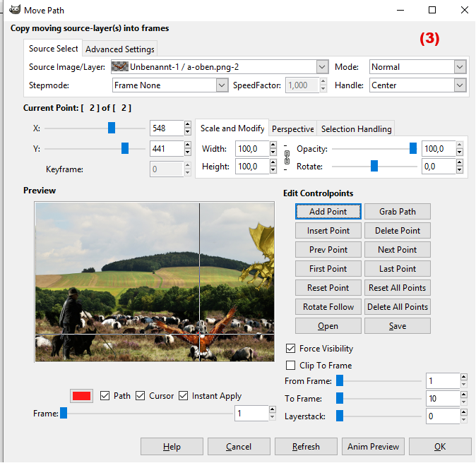Screen dimensions: 476x463
Task: Click the Insert Point button
Action: tap(328, 231)
